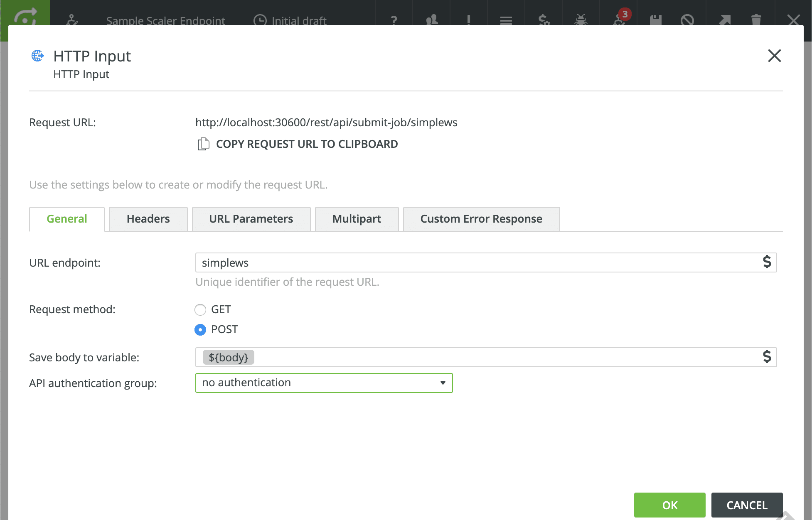Click the exclamation mark warning icon
This screenshot has width=812, height=520.
pos(469,20)
